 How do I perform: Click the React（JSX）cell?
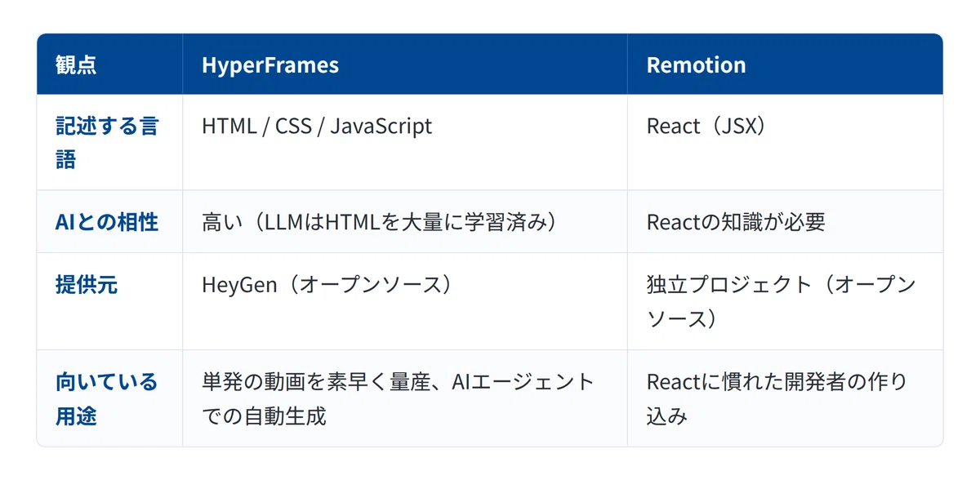pos(785,143)
